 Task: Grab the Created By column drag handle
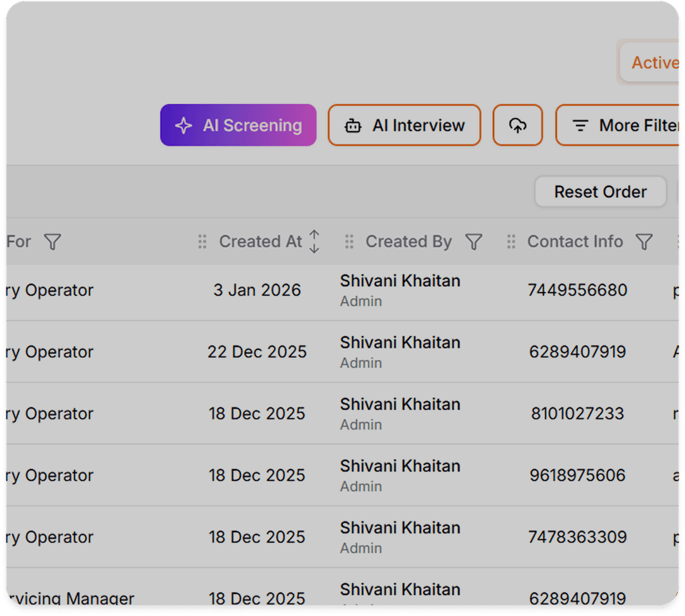click(349, 242)
